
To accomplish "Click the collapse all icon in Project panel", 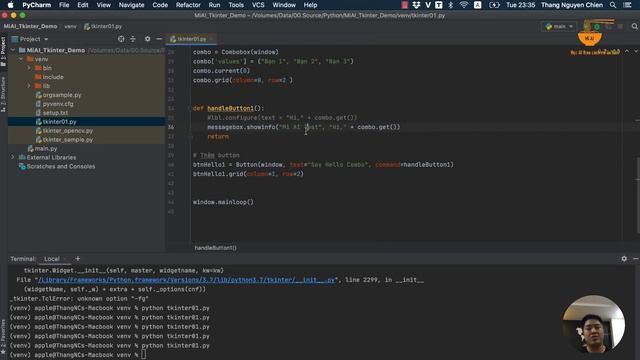I will coord(133,39).
